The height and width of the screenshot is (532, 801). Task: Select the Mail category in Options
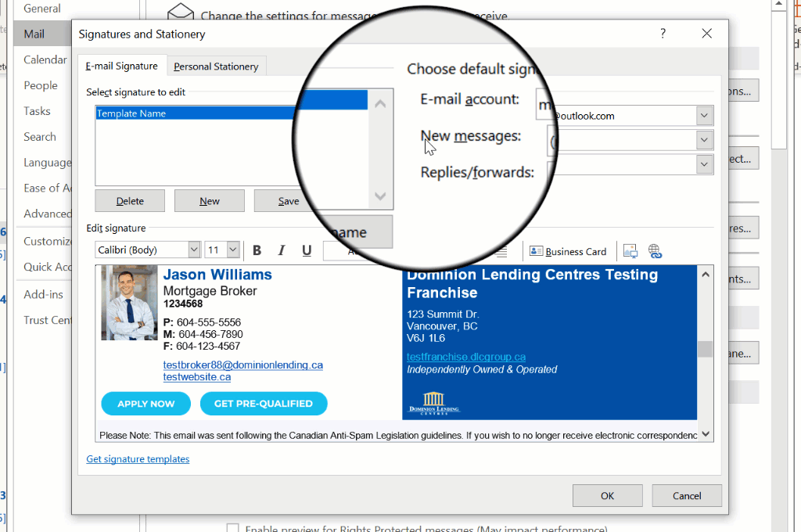pyautogui.click(x=42, y=34)
